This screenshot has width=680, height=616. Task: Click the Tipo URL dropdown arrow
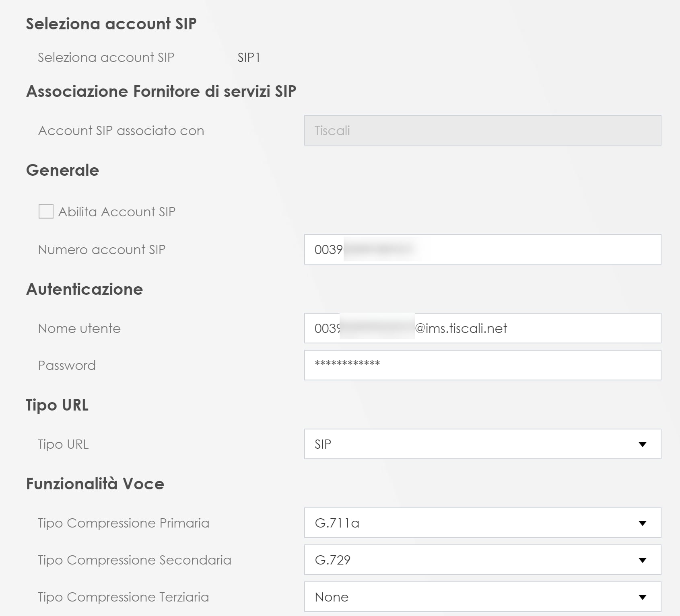[643, 444]
